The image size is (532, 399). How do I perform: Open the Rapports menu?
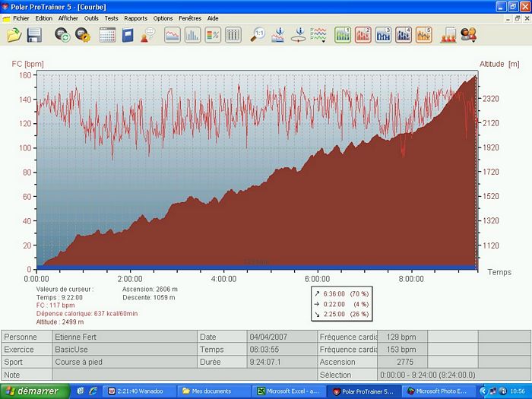(x=135, y=17)
